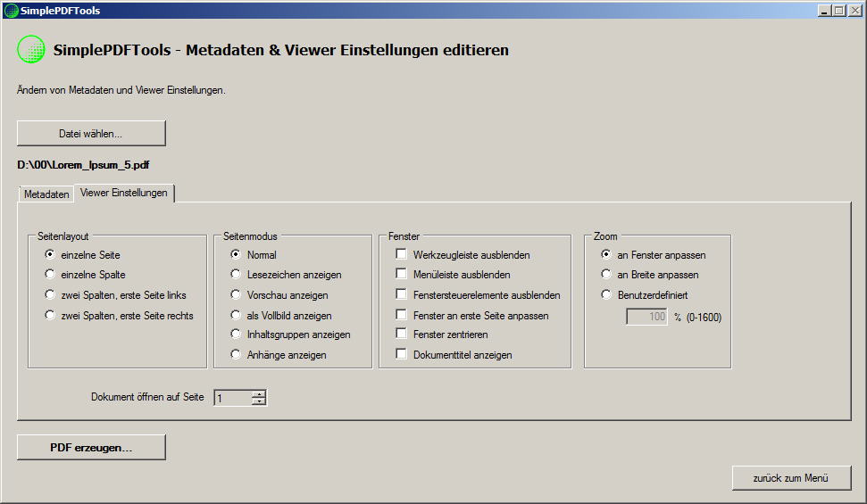Close the SimplePDFTools window
This screenshot has height=504, width=867.
click(855, 11)
